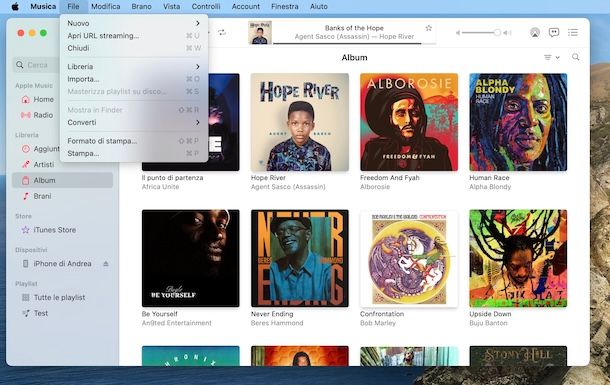This screenshot has width=610, height=385.
Task: Click the Buju Banton artist link
Action: pyautogui.click(x=488, y=323)
